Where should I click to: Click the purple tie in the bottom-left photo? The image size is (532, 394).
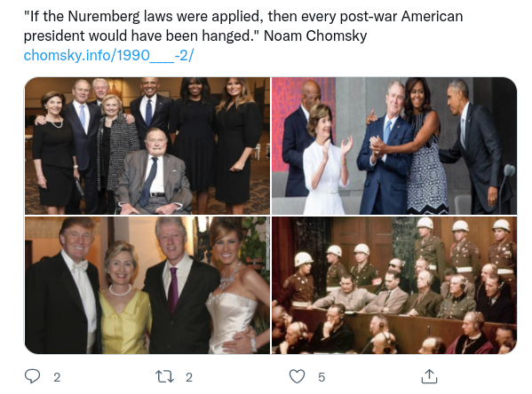(172, 290)
